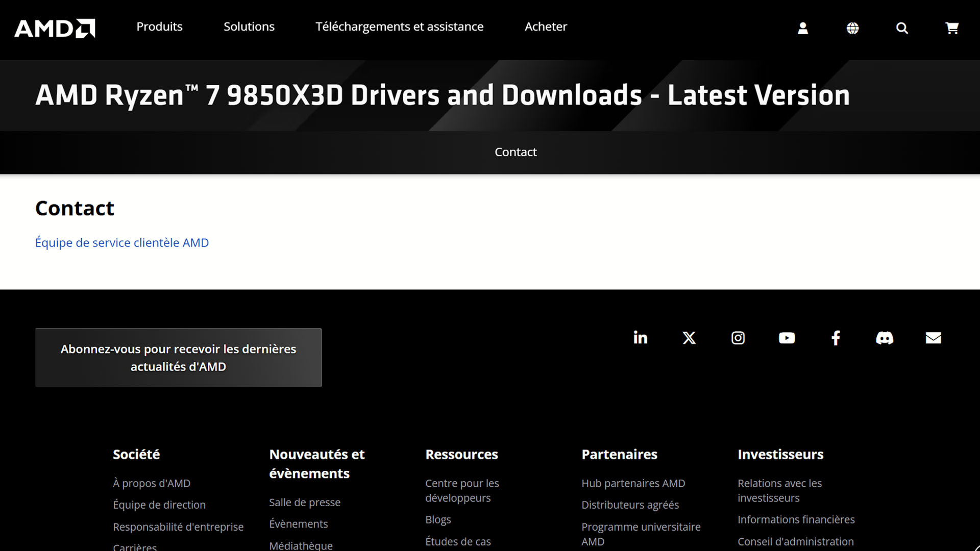Click the YouTube channel icon
The width and height of the screenshot is (980, 551).
[x=787, y=338]
